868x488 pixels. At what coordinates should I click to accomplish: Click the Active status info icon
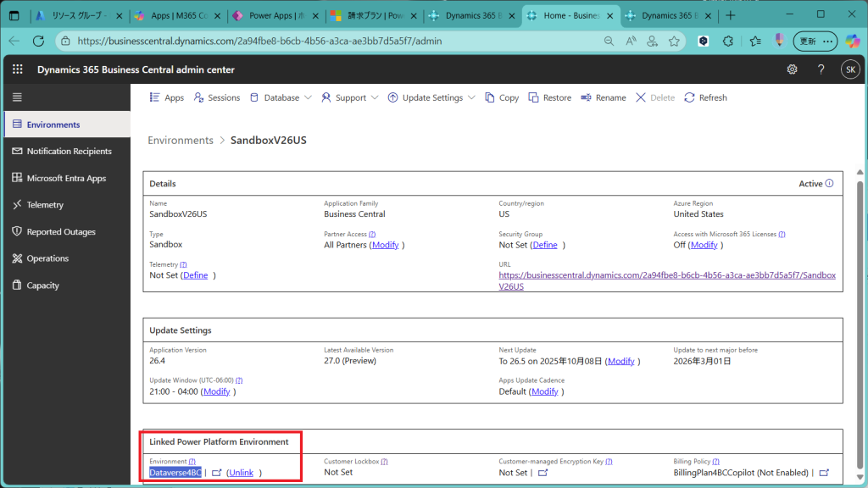pyautogui.click(x=829, y=183)
